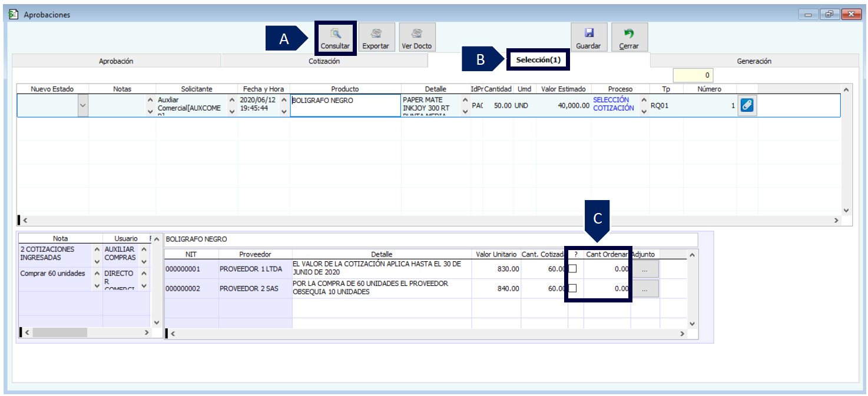Click down arrow in Fecha y Hora cell
Viewport: 868px width, 396px height.
(x=284, y=112)
